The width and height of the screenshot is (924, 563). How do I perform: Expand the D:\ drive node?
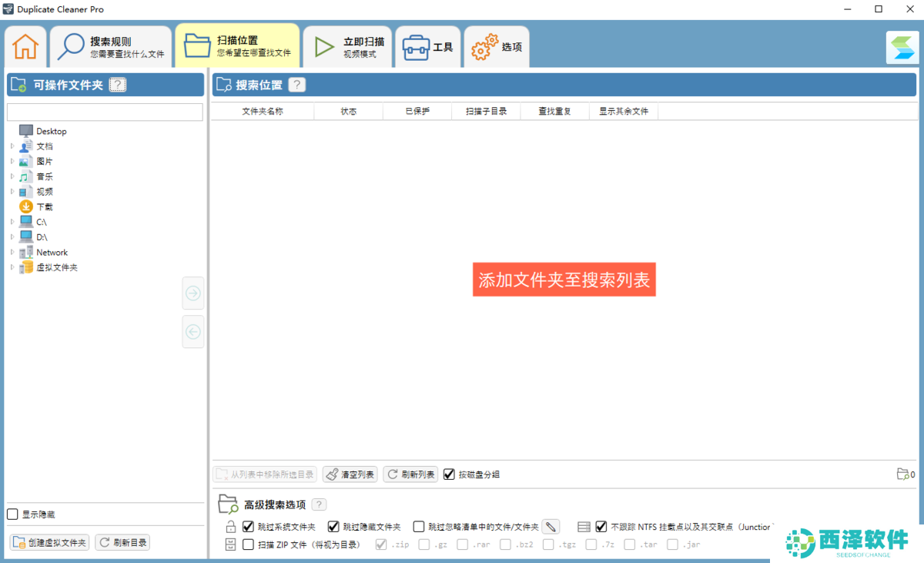12,236
